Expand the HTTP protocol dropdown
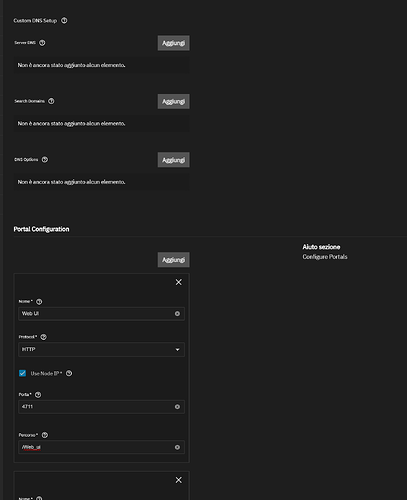Screen dimensions: 407x500 point(101,349)
